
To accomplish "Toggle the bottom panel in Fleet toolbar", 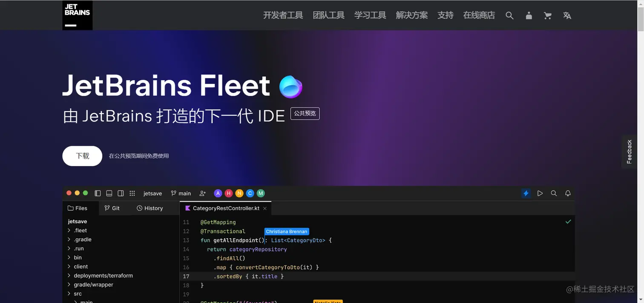I will pyautogui.click(x=109, y=193).
